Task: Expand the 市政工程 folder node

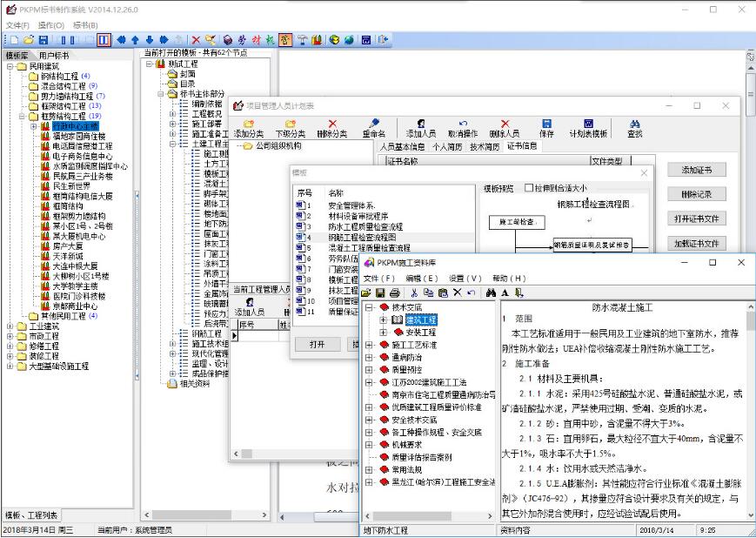Action: tap(10, 336)
